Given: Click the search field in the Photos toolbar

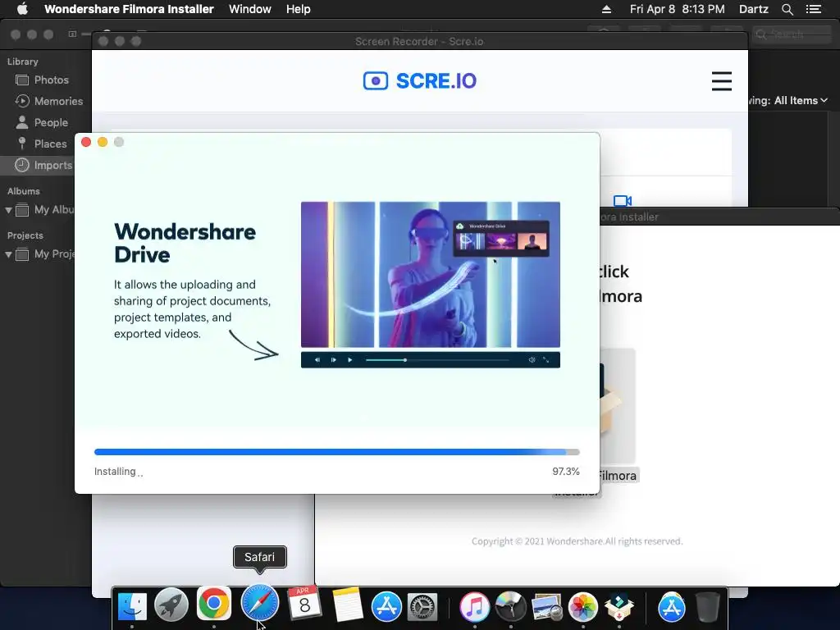Looking at the screenshot, I should [792, 34].
